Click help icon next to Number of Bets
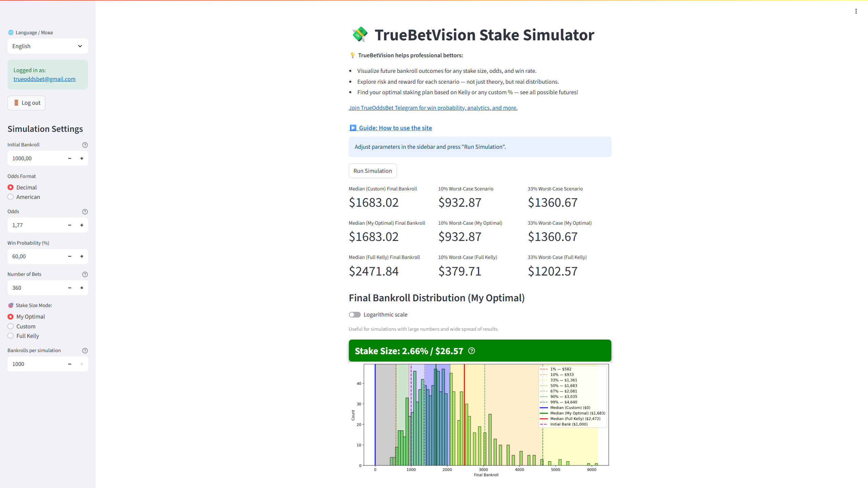868x488 pixels. [x=85, y=274]
